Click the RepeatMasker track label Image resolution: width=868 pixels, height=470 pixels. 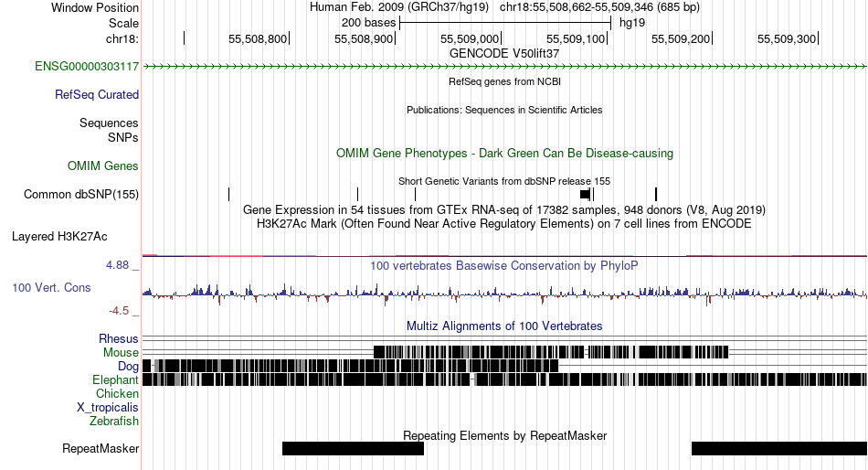tap(101, 448)
